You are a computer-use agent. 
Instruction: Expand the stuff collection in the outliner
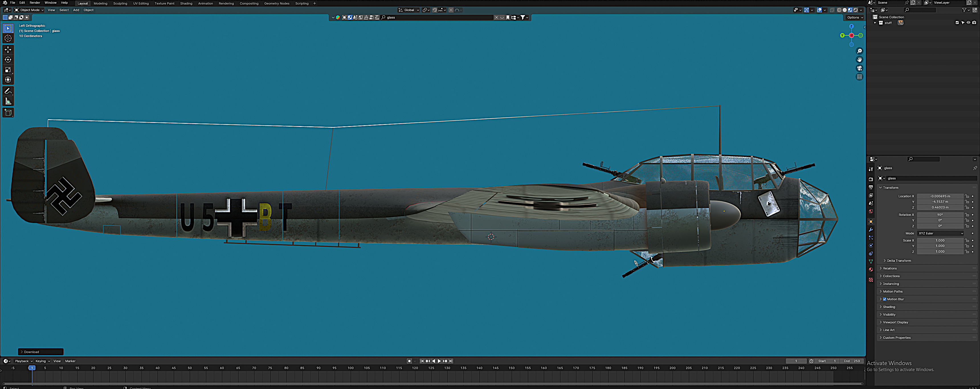875,23
